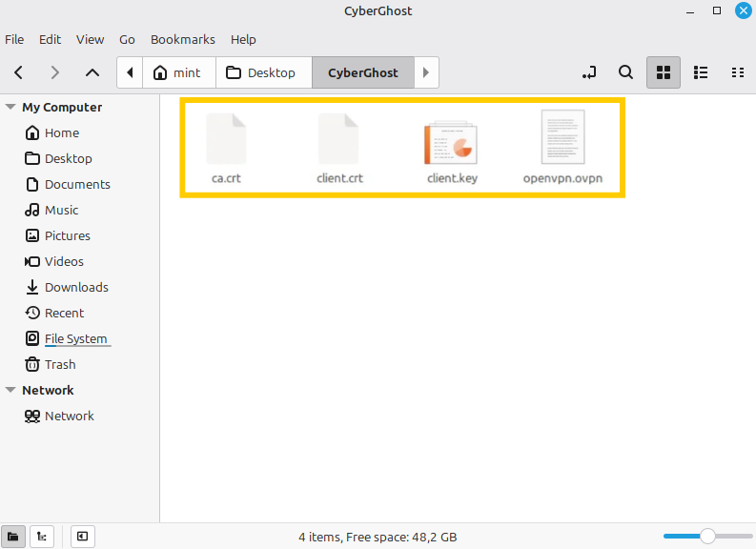Open the ca.crt file icon
756x549 pixels.
coord(226,139)
